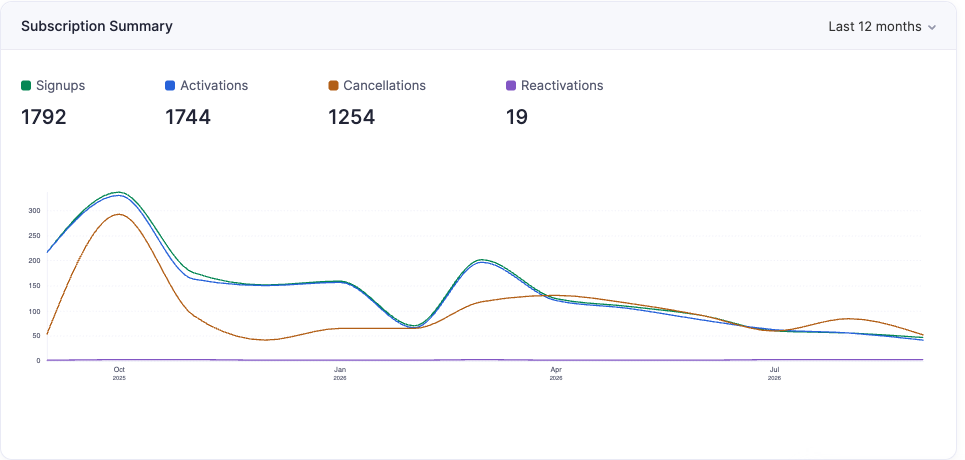Image resolution: width=965 pixels, height=460 pixels.
Task: Click the Subscription Summary heading
Action: pos(97,26)
